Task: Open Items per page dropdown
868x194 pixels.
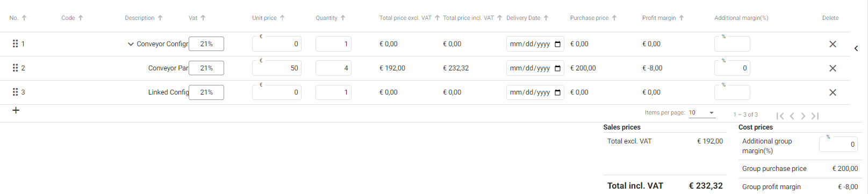Action: tap(702, 113)
